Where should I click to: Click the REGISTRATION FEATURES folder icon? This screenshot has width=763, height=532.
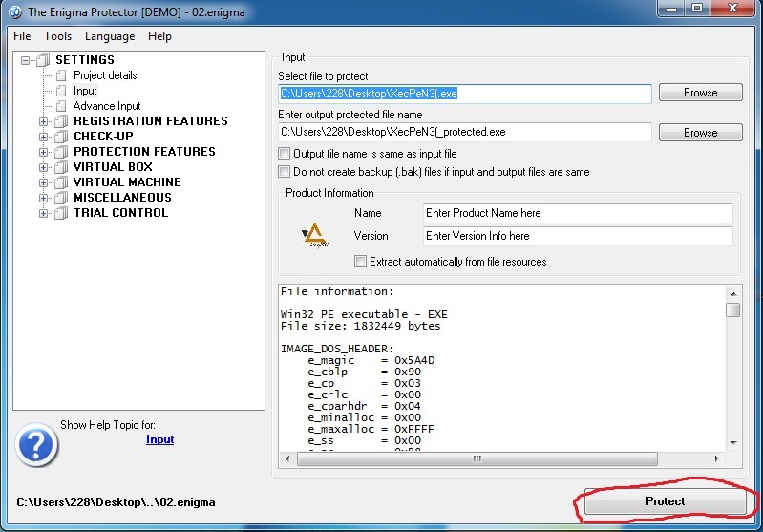(x=61, y=121)
